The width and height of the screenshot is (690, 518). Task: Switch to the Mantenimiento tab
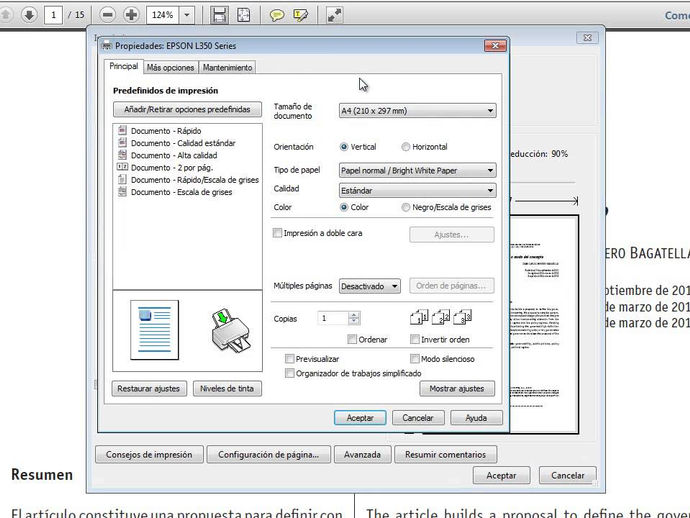[x=228, y=68]
